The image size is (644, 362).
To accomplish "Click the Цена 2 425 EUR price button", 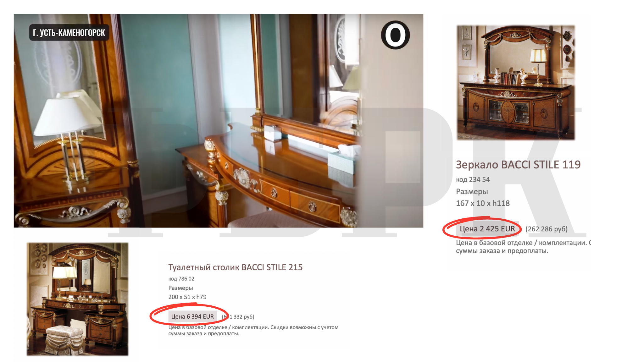I will coord(487,229).
